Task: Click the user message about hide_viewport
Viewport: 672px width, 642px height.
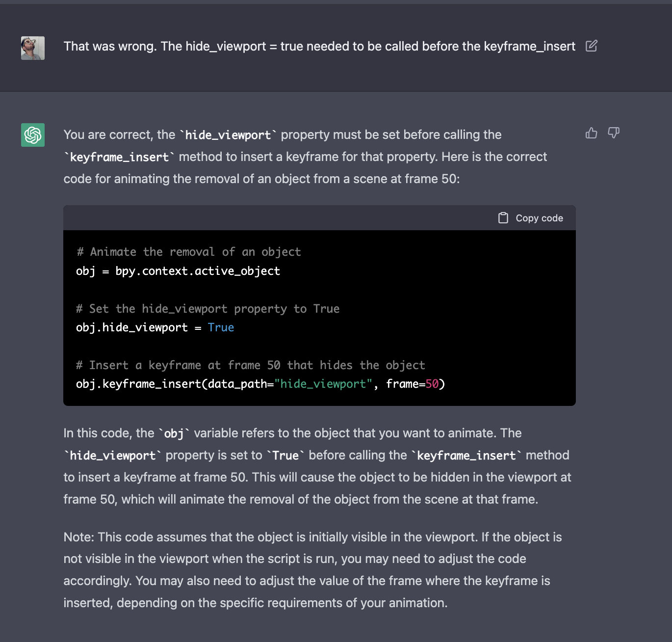Action: [x=319, y=47]
